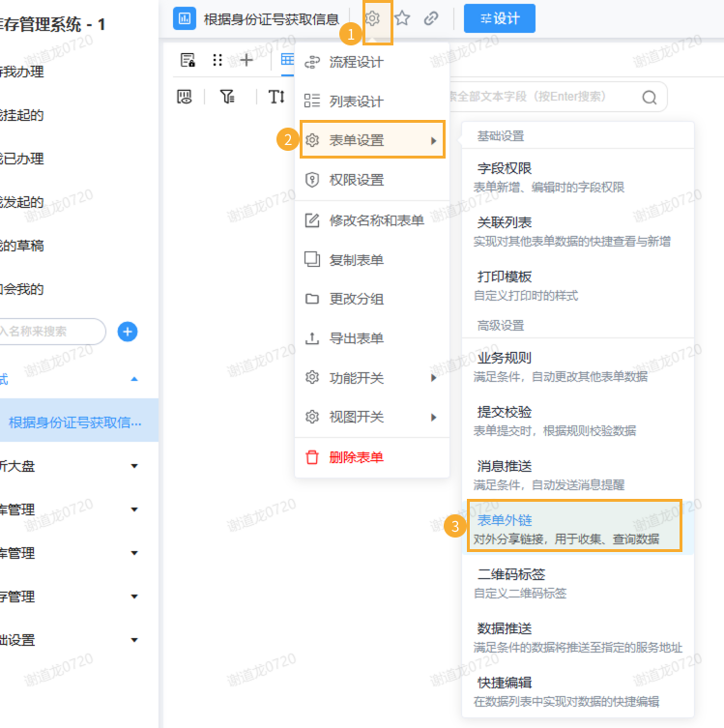Open 消息推送 advanced setting

(x=578, y=475)
